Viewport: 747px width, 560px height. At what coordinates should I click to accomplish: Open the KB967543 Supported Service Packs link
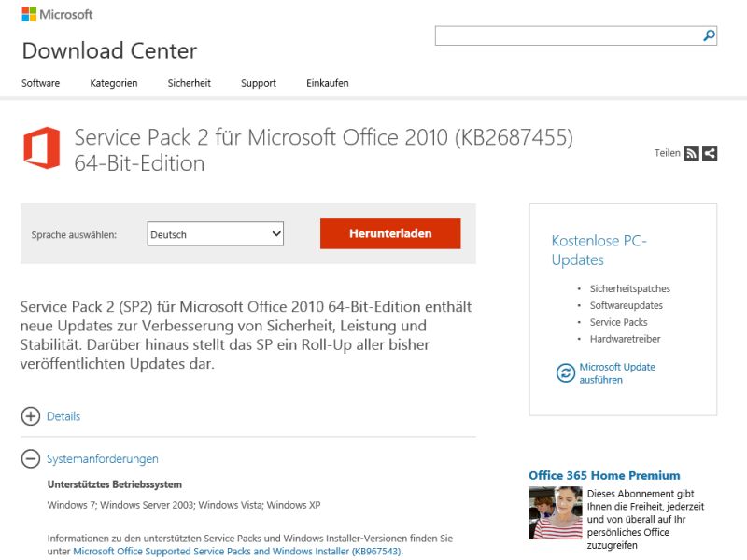[237, 551]
